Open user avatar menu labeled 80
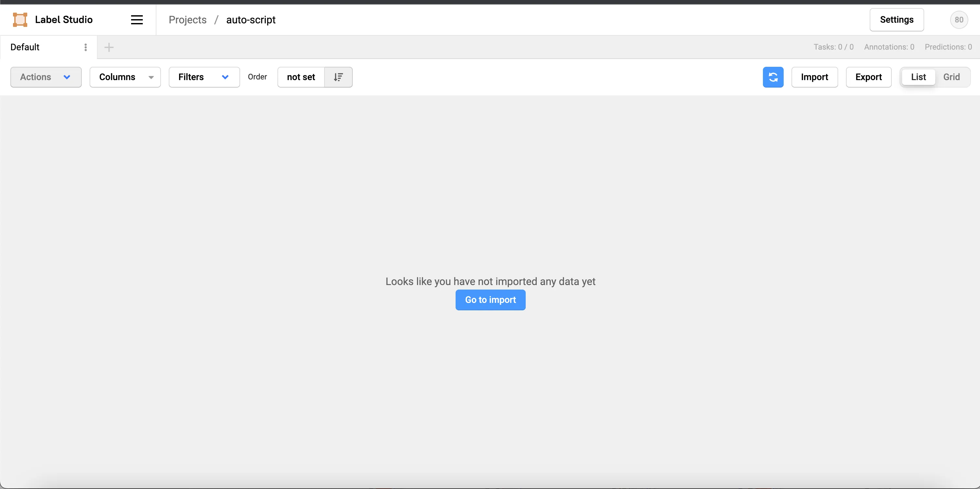The image size is (980, 489). [958, 20]
